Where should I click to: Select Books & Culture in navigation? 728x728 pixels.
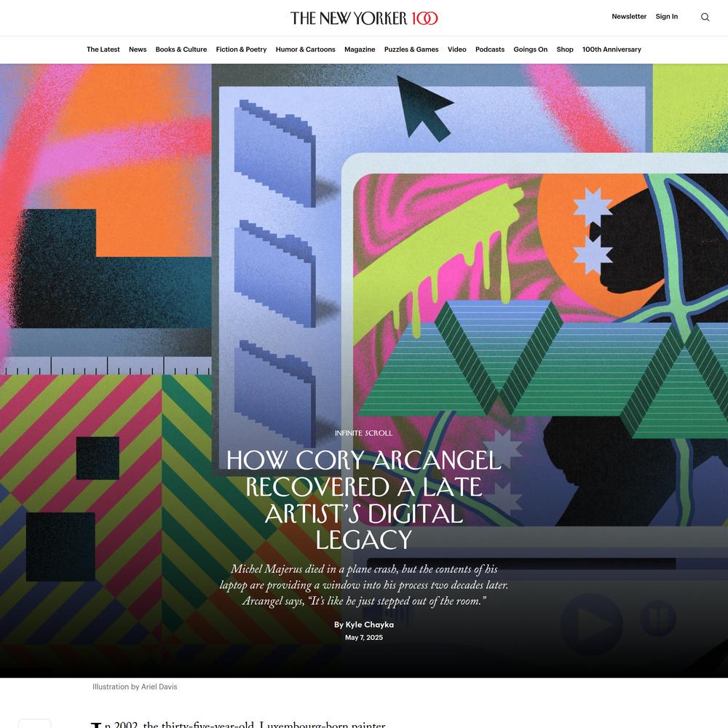click(181, 50)
